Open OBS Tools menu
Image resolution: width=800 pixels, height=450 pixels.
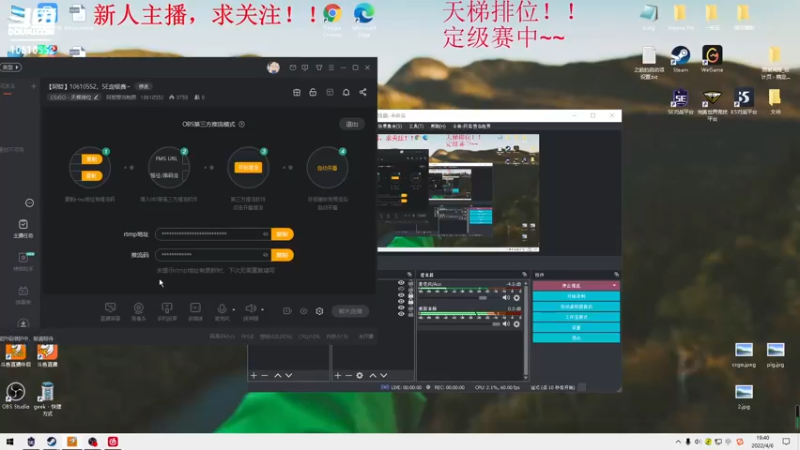pos(416,126)
